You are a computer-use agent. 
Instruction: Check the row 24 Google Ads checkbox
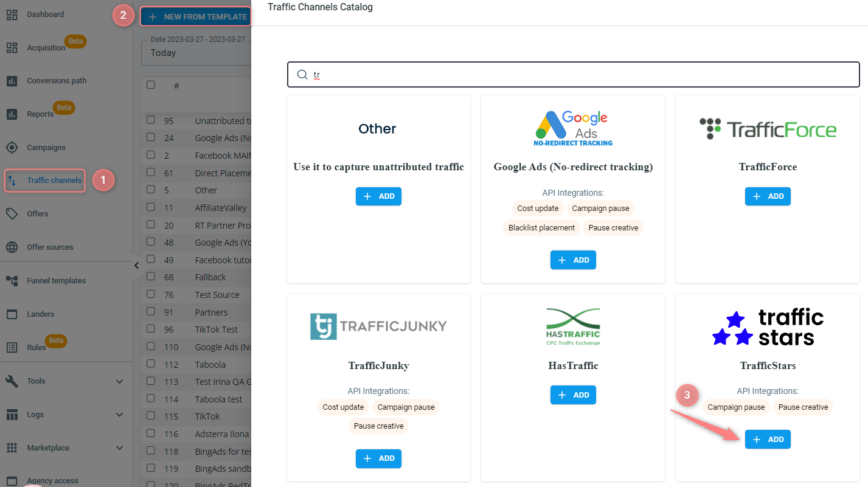click(151, 138)
